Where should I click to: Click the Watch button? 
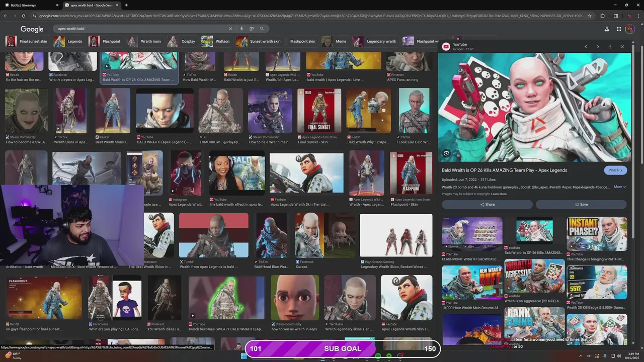pyautogui.click(x=615, y=170)
